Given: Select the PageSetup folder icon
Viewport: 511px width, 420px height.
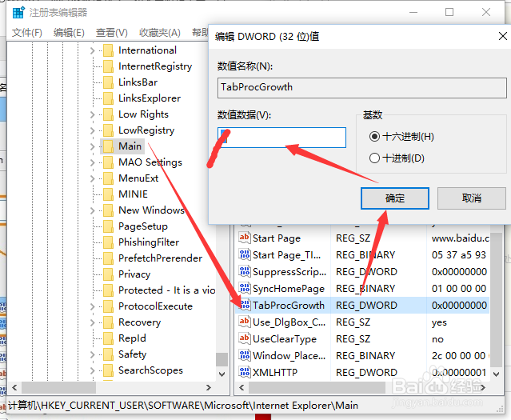Looking at the screenshot, I should click(108, 226).
